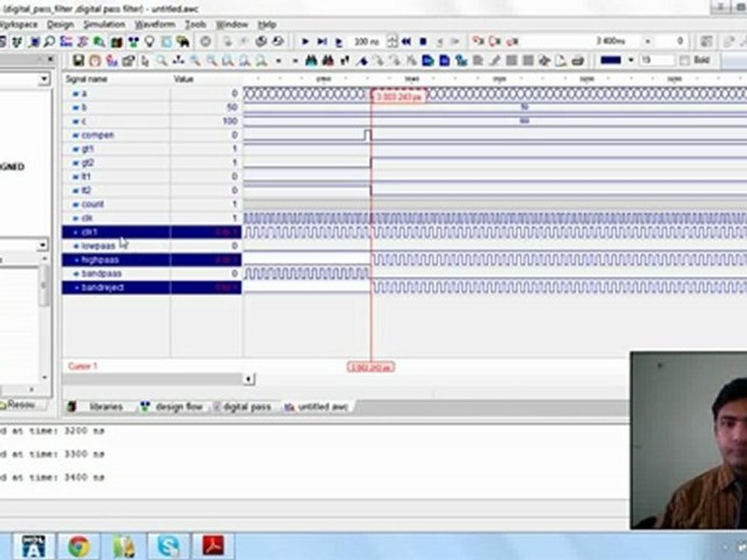This screenshot has height=560, width=747.
Task: Open the second small dropdown arrow before the binoculars
Action: (296, 61)
